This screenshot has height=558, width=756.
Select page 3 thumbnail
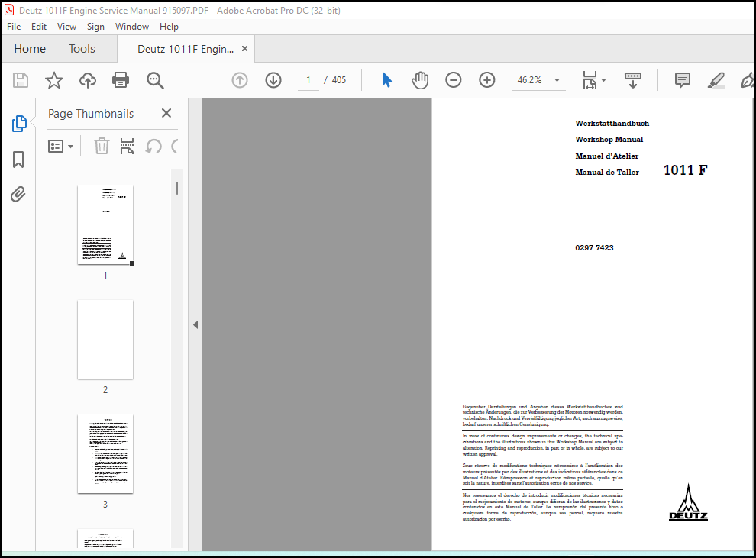pyautogui.click(x=105, y=454)
